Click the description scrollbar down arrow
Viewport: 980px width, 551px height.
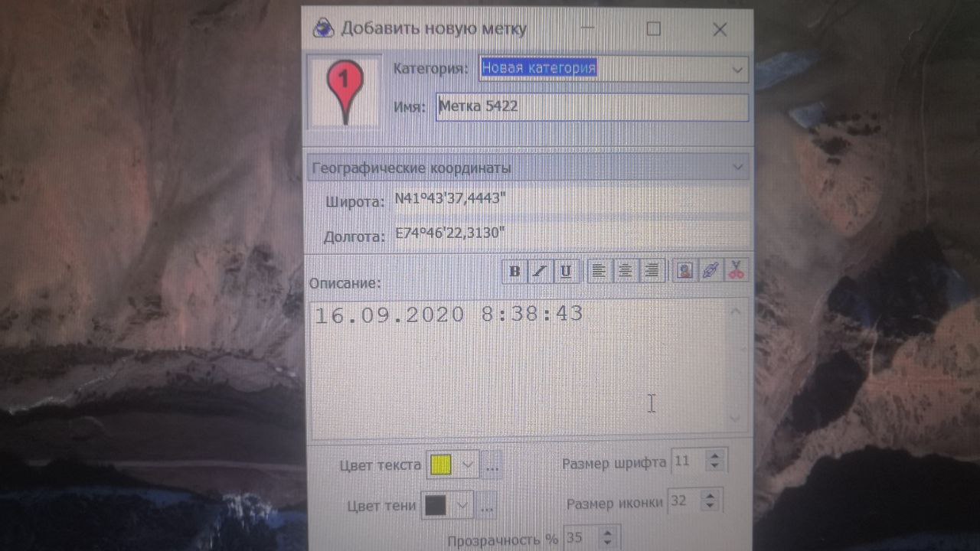(x=736, y=419)
